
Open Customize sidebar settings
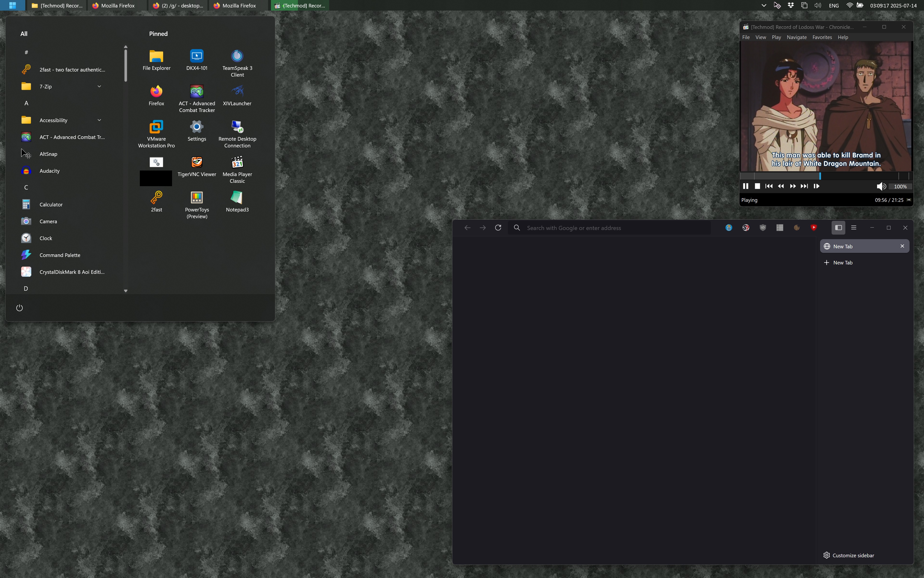pos(848,555)
